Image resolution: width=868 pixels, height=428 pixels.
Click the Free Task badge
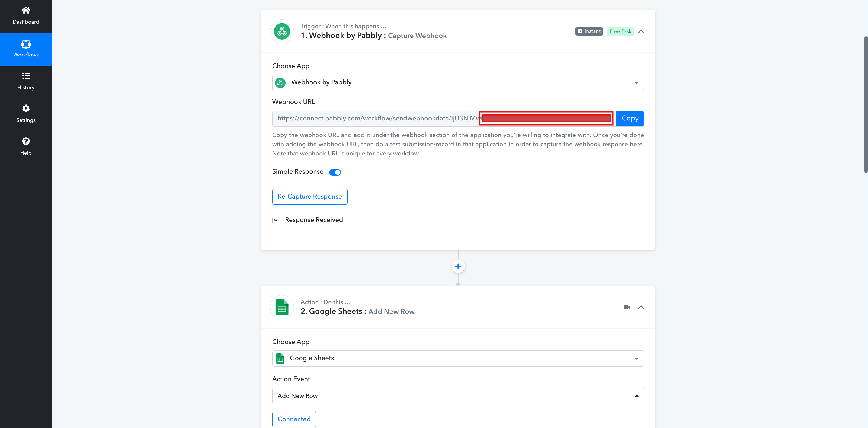(620, 31)
